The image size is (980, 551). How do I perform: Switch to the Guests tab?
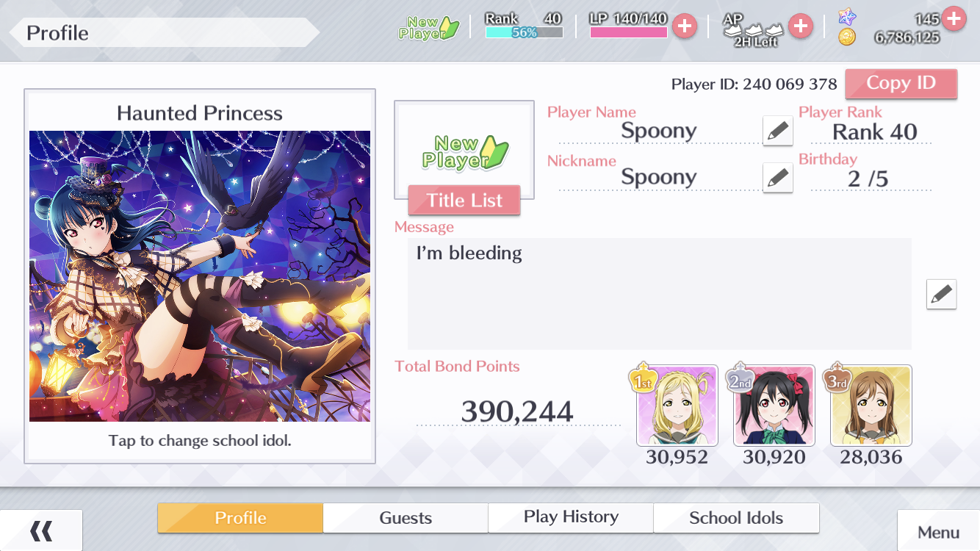(x=406, y=518)
